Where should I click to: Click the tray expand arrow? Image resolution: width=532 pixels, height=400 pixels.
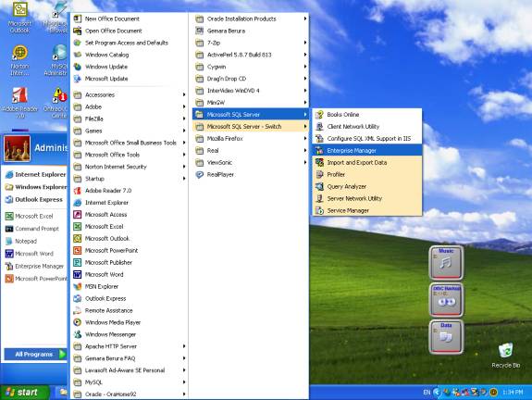[x=437, y=393]
